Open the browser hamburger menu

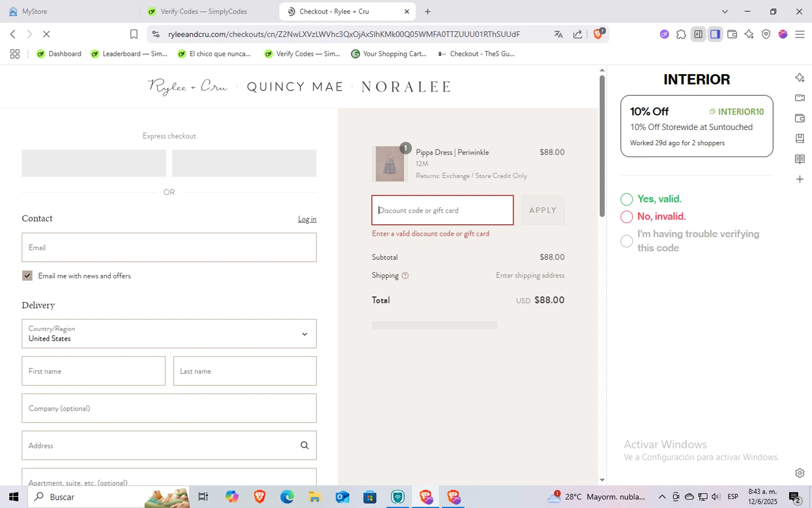click(800, 34)
